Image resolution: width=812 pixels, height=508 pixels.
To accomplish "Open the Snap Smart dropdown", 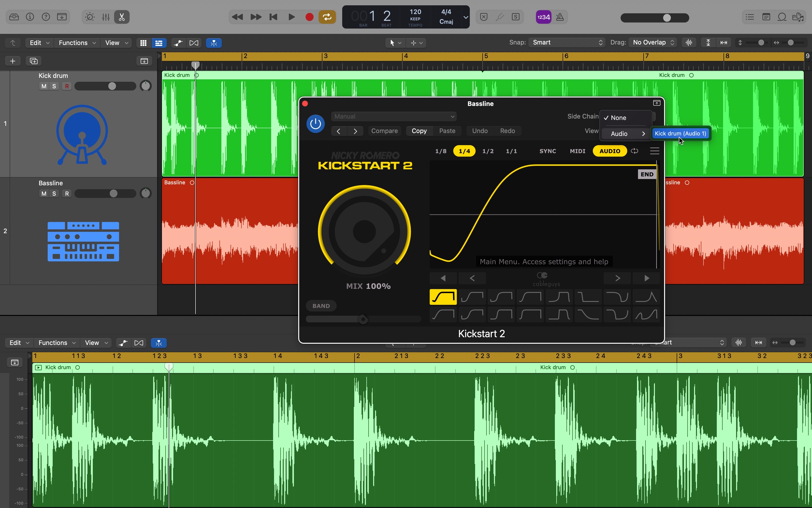I will tap(567, 42).
